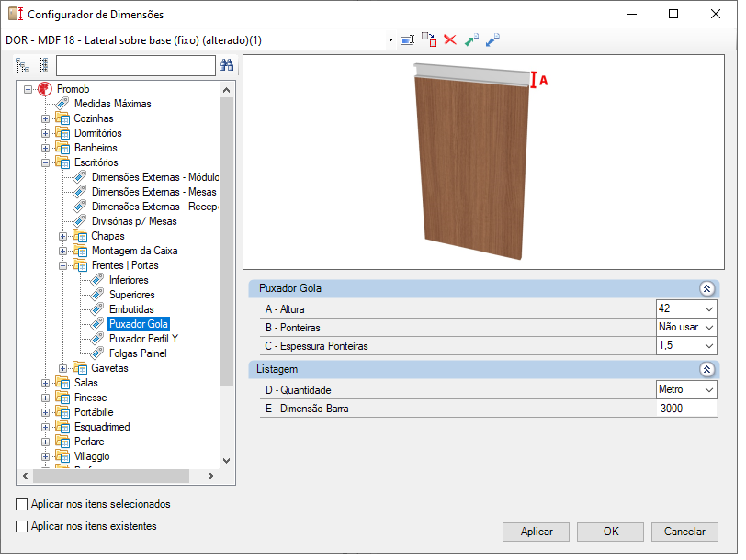
Task: Expand the Villaggio tree node
Action: click(x=46, y=457)
